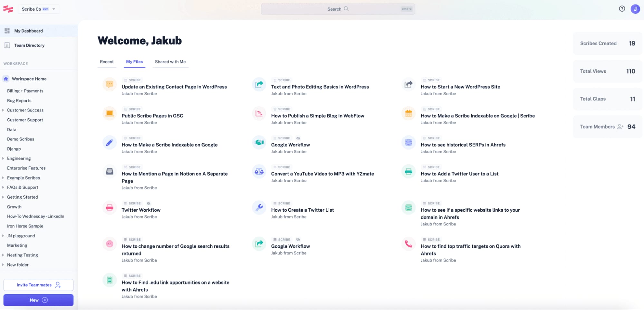The image size is (644, 310).
Task: Click the wrench icon for How to Create a Twitter List
Action: [259, 208]
